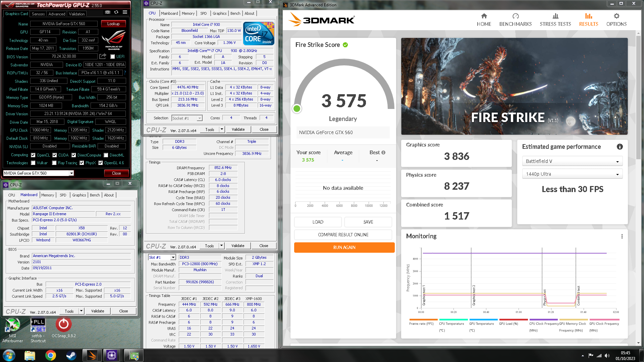The width and height of the screenshot is (644, 362).
Task: Expand Tools dropdown arrow in CPU-Z Memory window
Action: (221, 246)
